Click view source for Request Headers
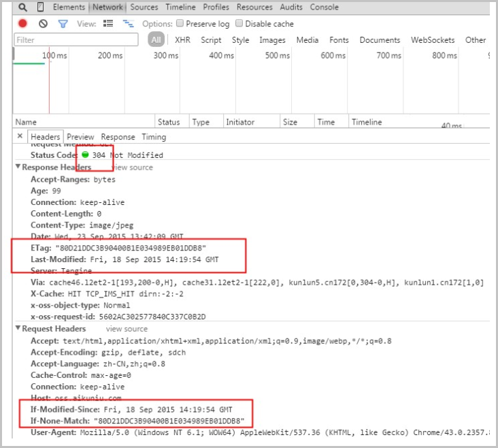Image resolution: width=498 pixels, height=448 pixels. (127, 329)
